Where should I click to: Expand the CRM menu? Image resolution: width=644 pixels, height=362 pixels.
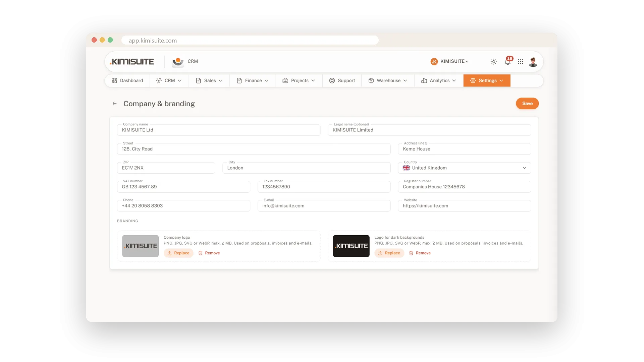(169, 80)
